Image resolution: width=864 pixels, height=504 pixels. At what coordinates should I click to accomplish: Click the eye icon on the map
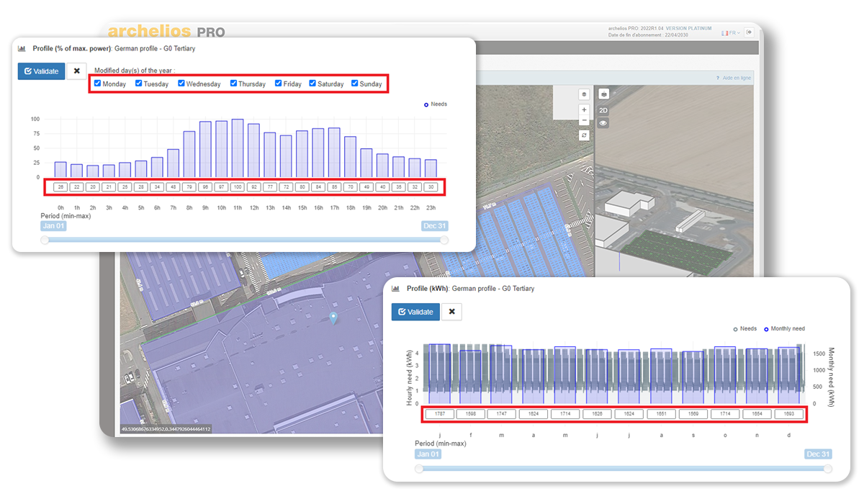tap(603, 122)
